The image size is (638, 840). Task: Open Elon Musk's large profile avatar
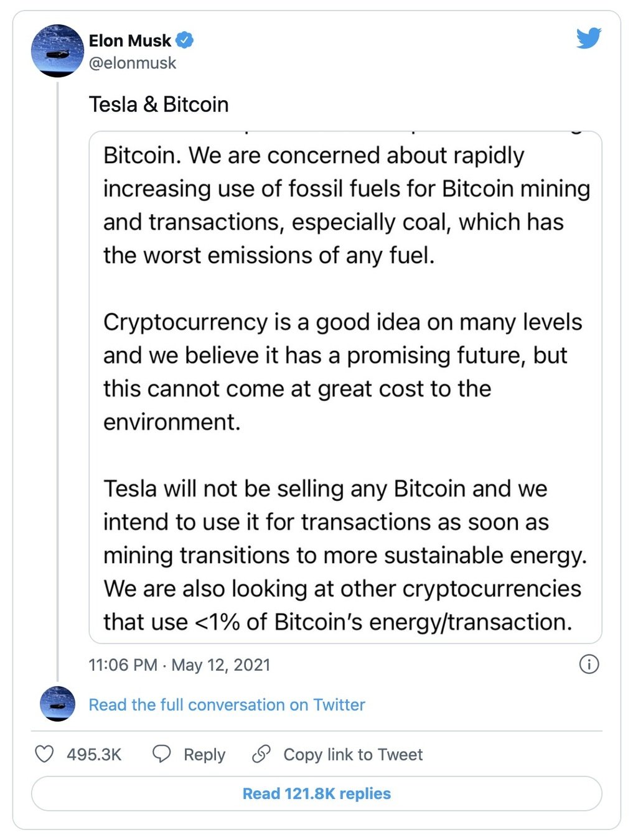click(57, 51)
